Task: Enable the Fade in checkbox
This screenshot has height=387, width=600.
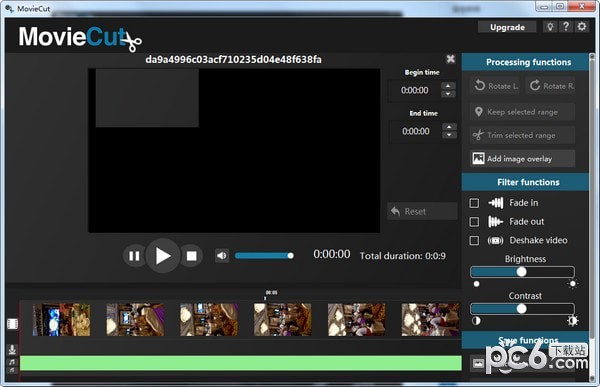Action: pos(474,203)
